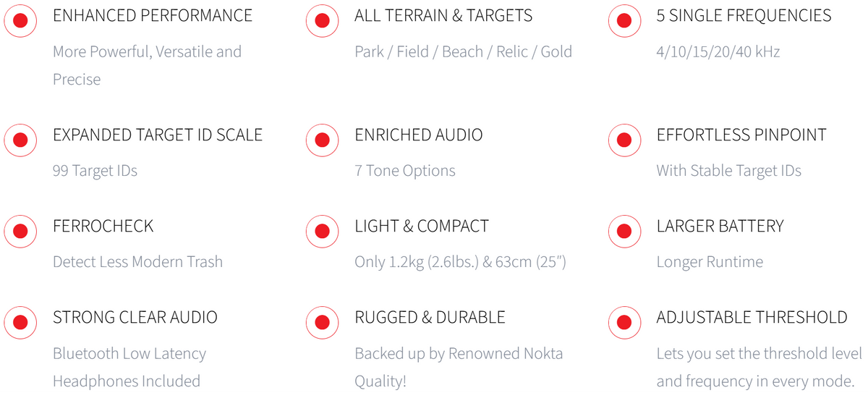Select the red circle icon by Expanded Target ID Scale
This screenshot has width=868, height=393.
point(20,140)
